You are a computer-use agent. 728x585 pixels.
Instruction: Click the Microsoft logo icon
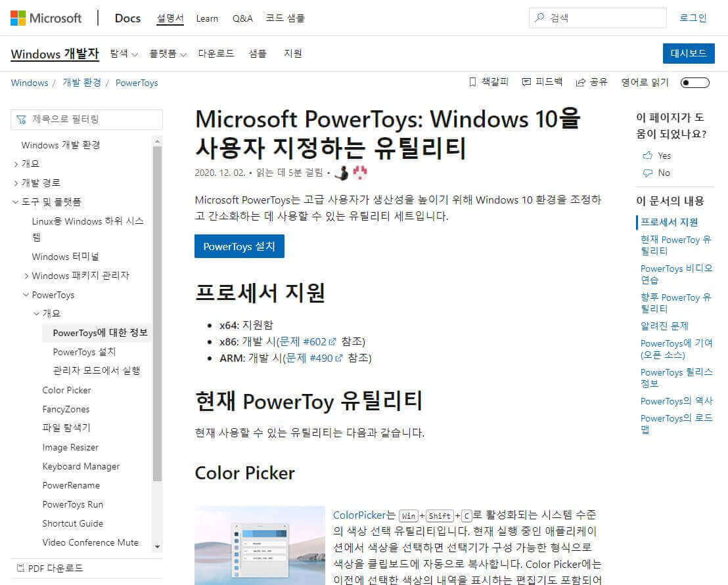[18, 18]
